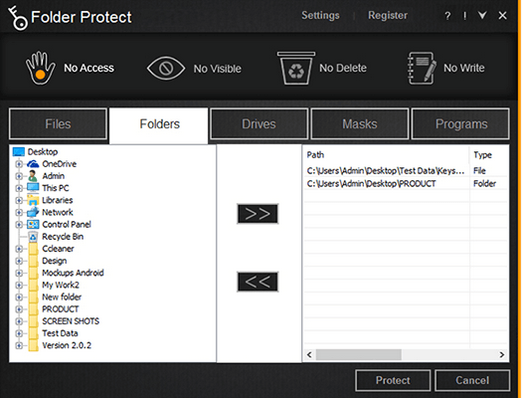Expand the Network tree node
522x398 pixels.
[x=19, y=212]
